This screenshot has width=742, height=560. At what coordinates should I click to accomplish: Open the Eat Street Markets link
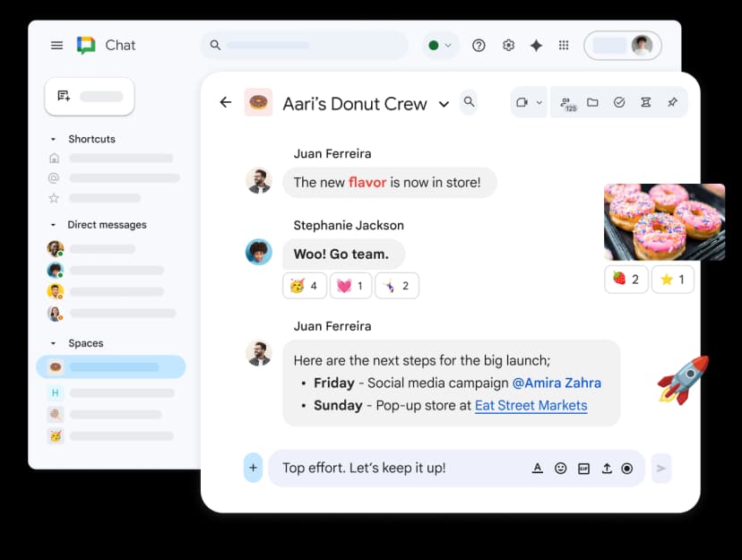click(x=531, y=405)
